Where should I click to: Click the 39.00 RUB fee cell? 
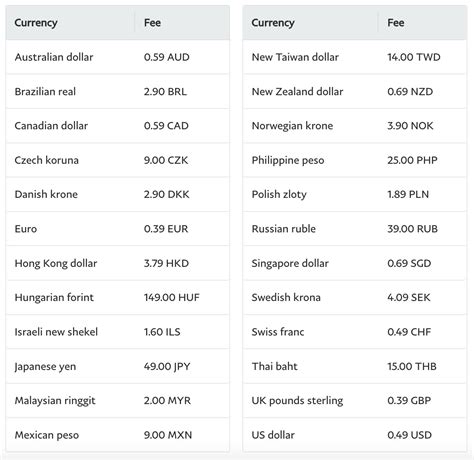click(412, 229)
